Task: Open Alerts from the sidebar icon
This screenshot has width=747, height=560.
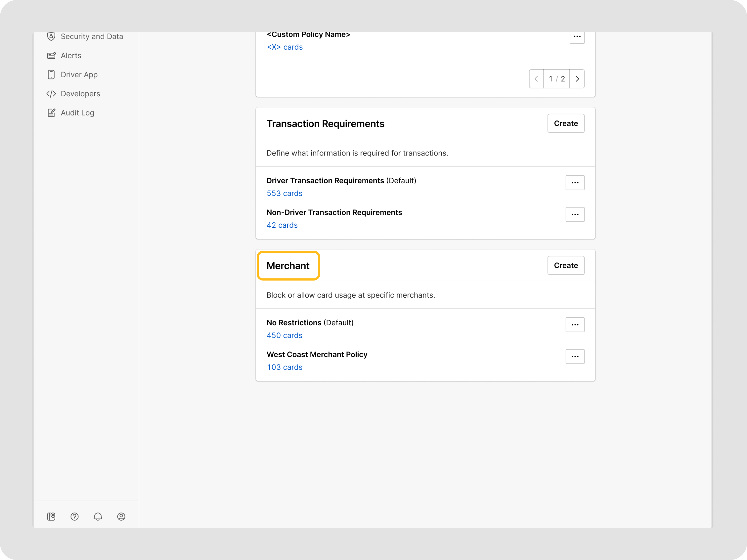Action: coord(51,55)
